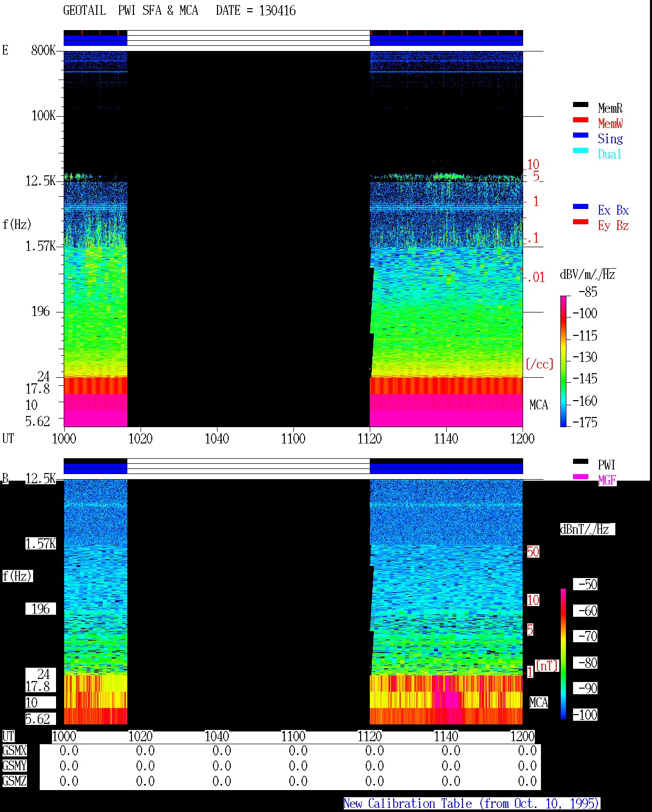Select the Sing legend label
The width and height of the screenshot is (652, 812).
(610, 139)
